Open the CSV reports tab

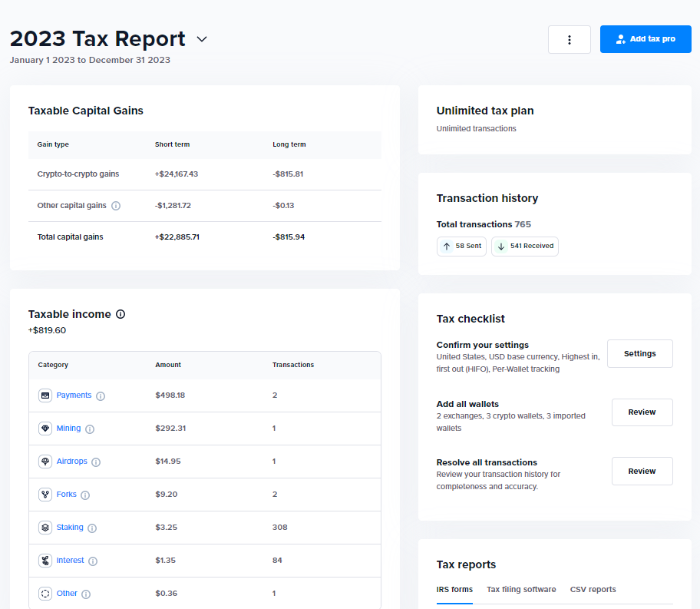click(593, 589)
